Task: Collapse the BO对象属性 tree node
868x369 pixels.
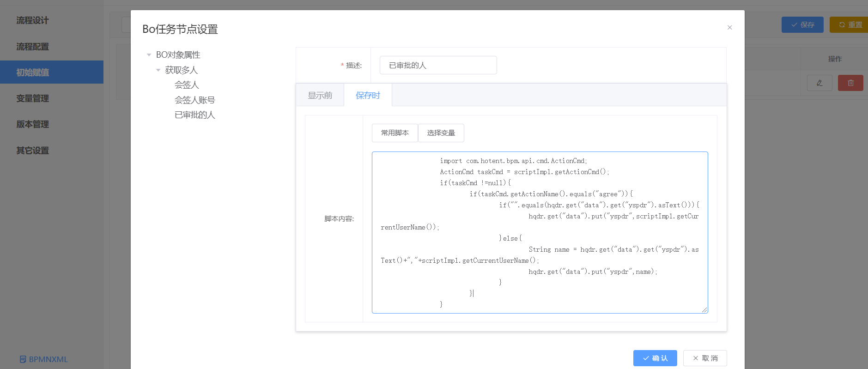Action: click(149, 55)
